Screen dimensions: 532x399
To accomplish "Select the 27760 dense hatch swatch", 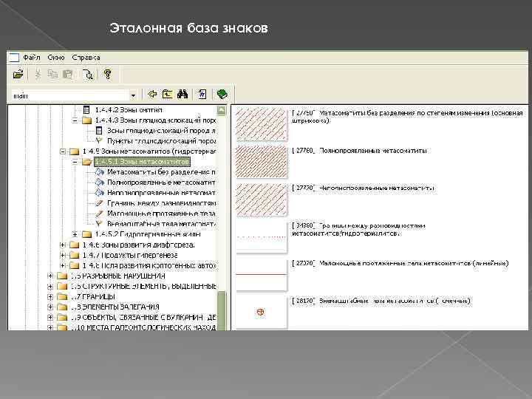I will click(x=262, y=162).
